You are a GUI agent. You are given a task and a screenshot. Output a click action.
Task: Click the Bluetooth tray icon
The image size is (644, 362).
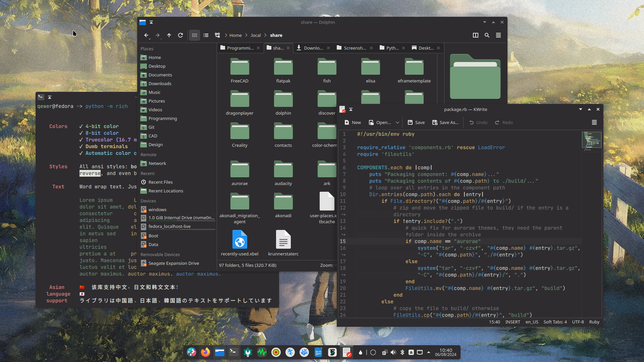[x=402, y=352]
